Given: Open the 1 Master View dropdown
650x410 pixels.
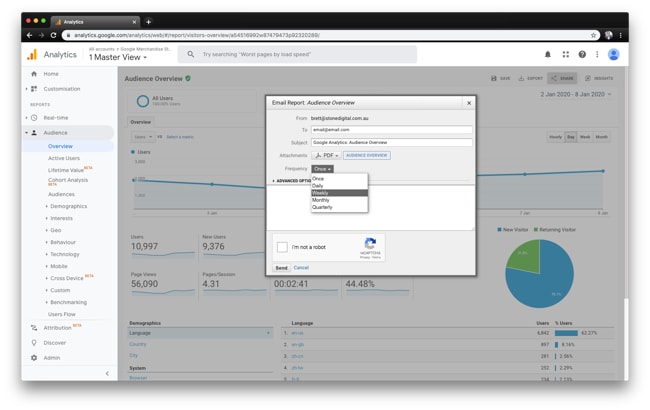Looking at the screenshot, I should 118,57.
